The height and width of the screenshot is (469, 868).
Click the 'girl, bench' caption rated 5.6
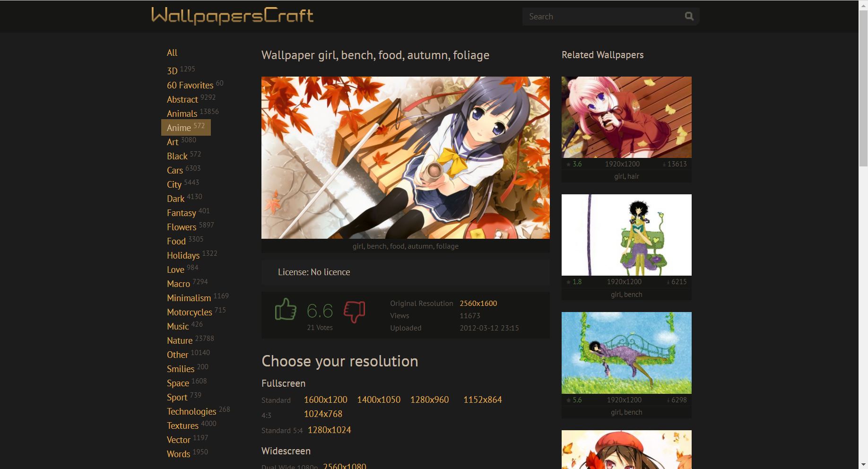(626, 412)
